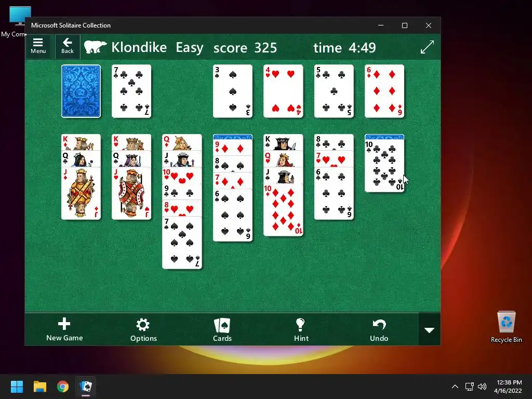Viewport: 532px width, 399px height.
Task: Select the 8 of hearts in third column
Action: [x=182, y=208]
